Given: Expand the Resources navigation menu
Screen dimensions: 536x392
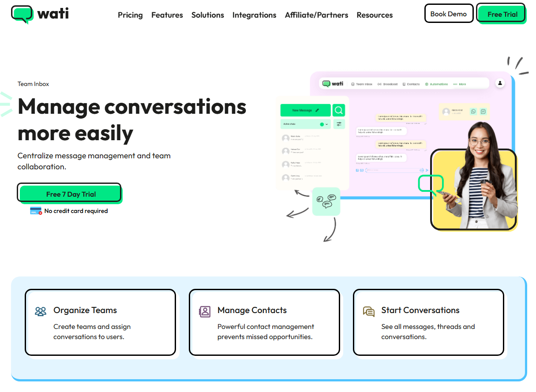Looking at the screenshot, I should click(375, 15).
